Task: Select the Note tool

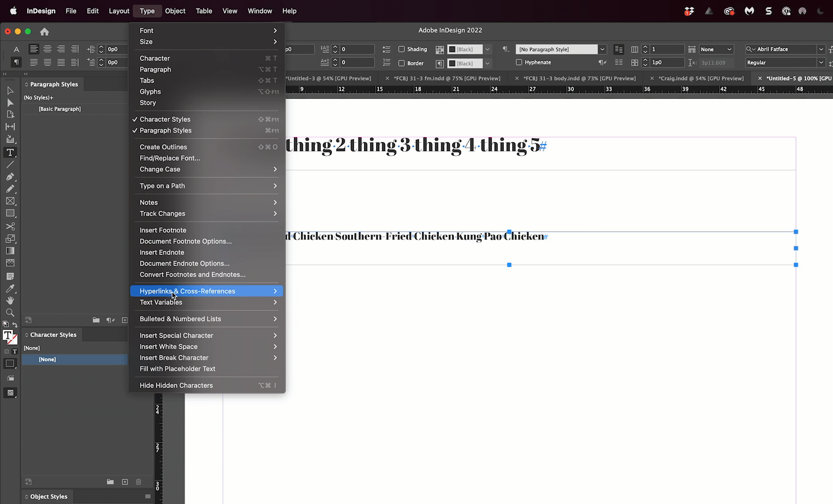Action: (x=10, y=277)
